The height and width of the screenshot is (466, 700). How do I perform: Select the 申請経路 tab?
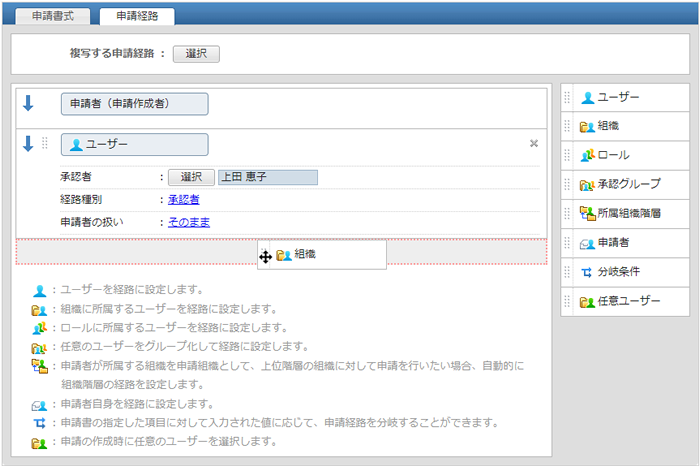[137, 17]
